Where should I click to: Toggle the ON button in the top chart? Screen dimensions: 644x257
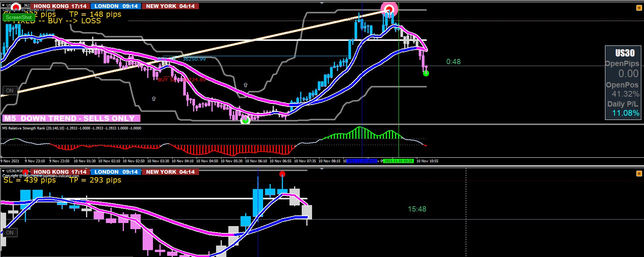coord(10,91)
